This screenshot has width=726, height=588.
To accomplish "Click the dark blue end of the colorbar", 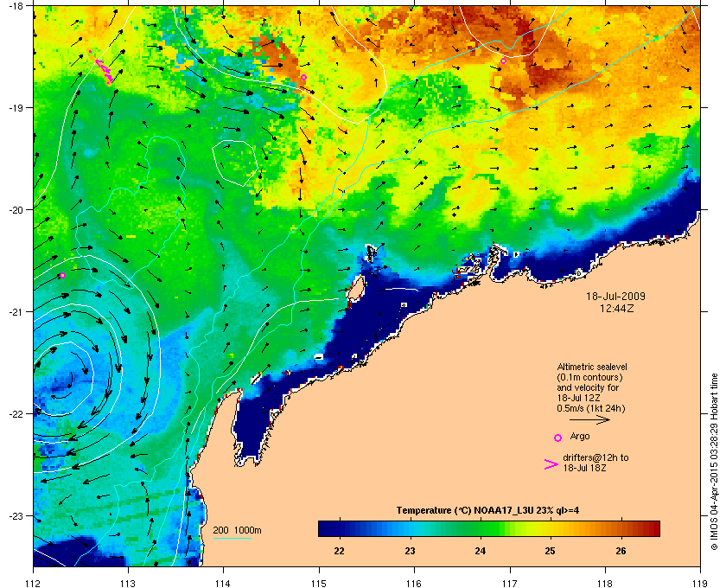I will (327, 528).
